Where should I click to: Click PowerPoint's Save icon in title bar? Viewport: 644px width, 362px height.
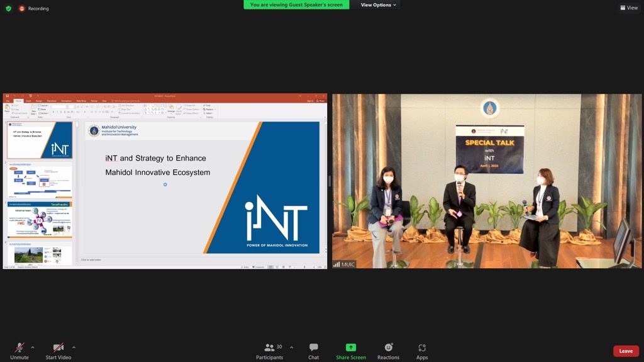[8, 96]
